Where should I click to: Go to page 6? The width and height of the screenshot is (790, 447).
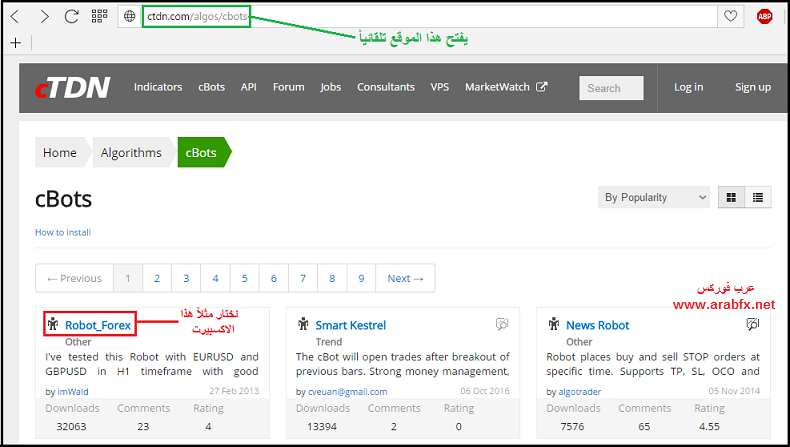click(274, 278)
